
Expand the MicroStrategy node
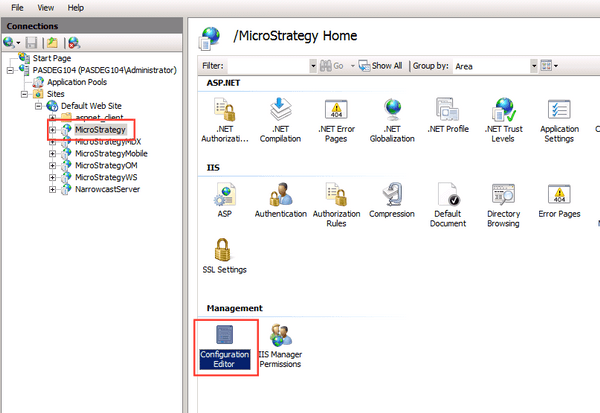pos(52,130)
